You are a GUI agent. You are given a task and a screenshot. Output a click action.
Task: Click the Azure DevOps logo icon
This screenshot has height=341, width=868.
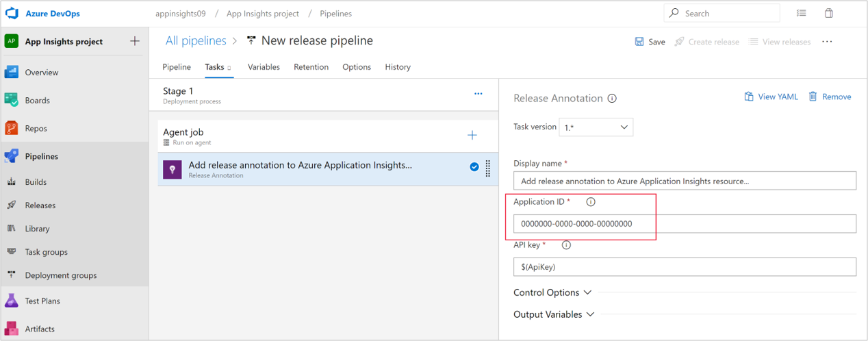tap(12, 14)
